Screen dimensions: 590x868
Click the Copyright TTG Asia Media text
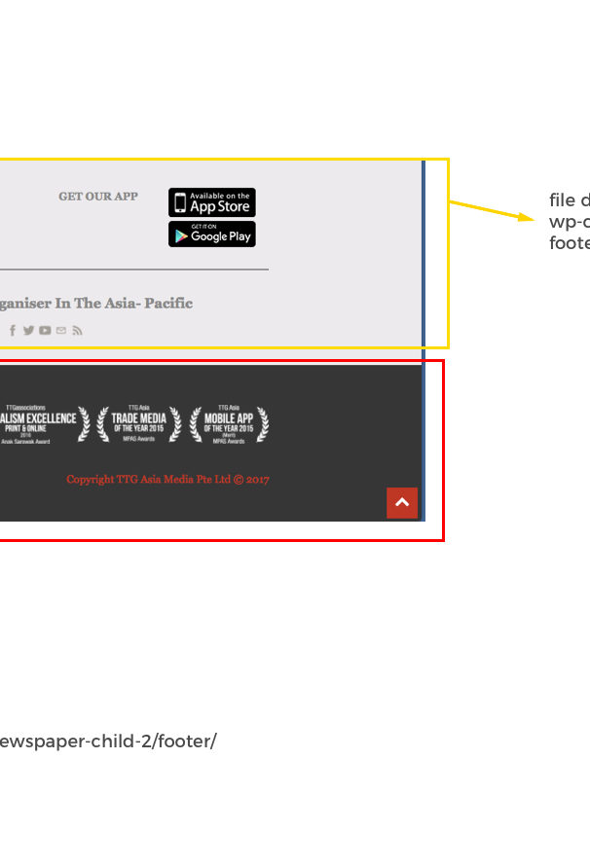(x=167, y=479)
